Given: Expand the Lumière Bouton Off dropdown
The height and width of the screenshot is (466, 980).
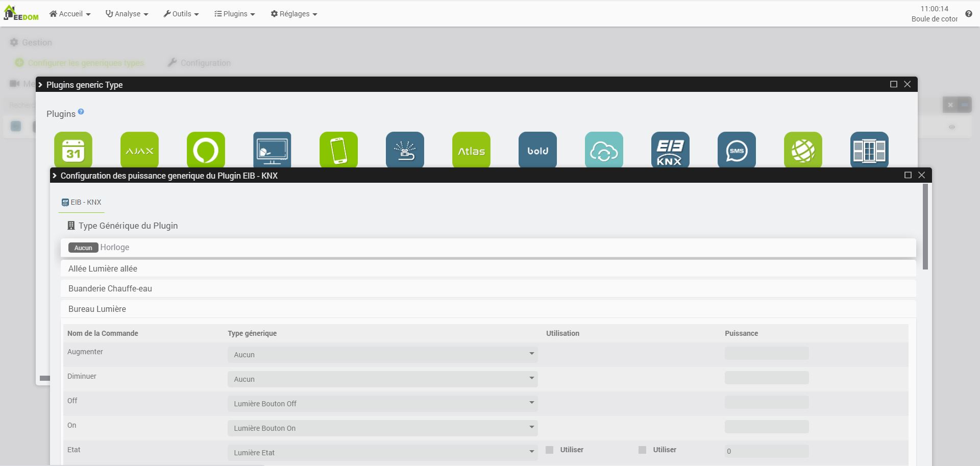Looking at the screenshot, I should coord(382,403).
